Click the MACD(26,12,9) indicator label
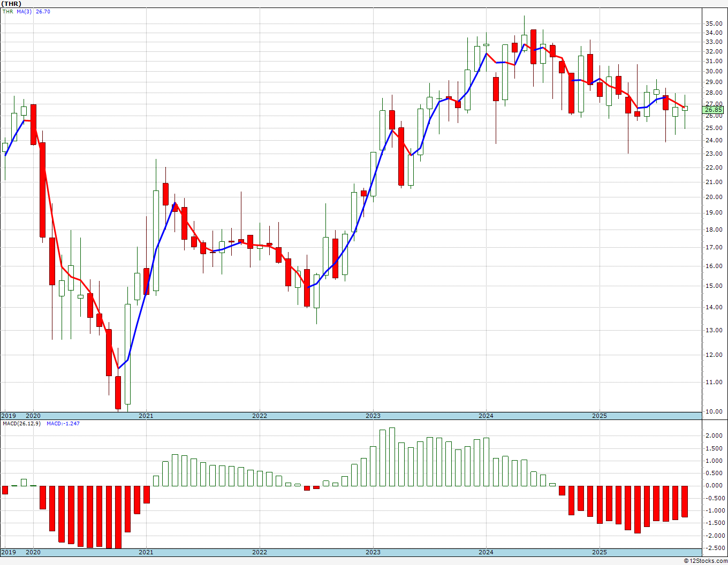 click(21, 423)
